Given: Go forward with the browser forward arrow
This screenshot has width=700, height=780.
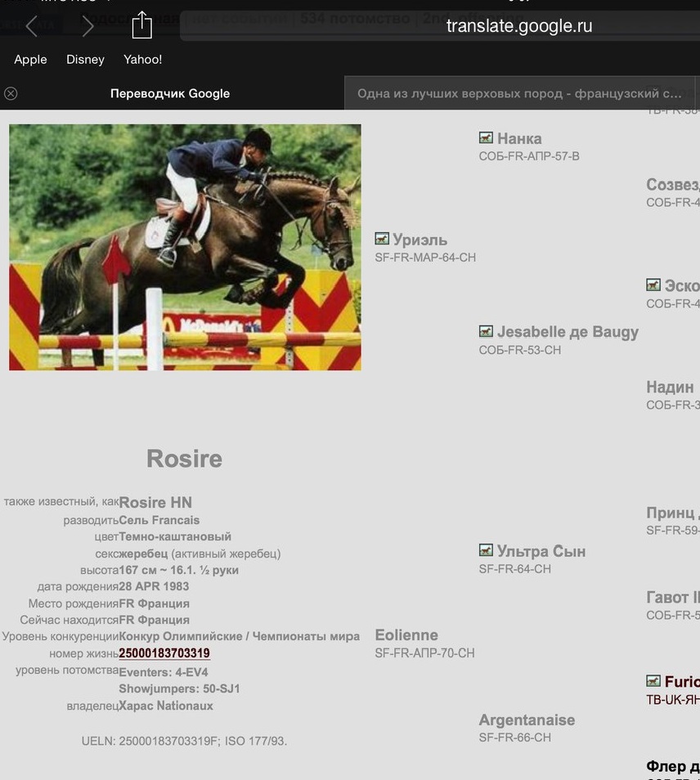Looking at the screenshot, I should point(87,26).
